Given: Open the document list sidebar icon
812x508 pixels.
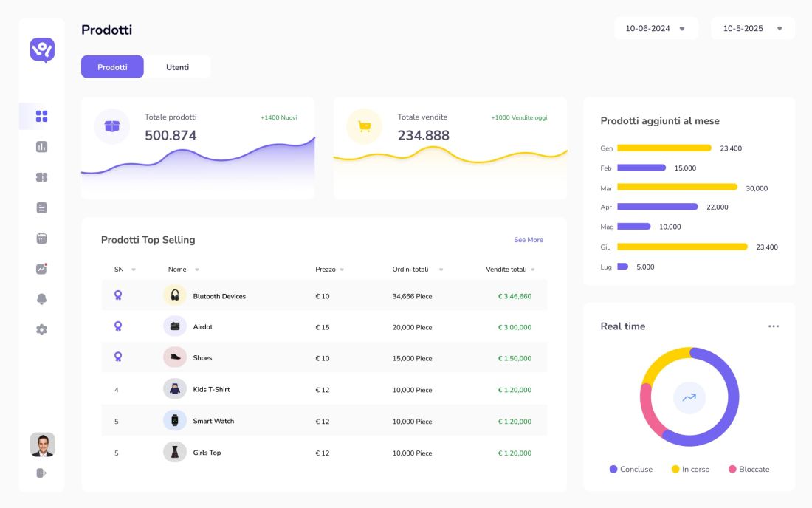Looking at the screenshot, I should (41, 208).
